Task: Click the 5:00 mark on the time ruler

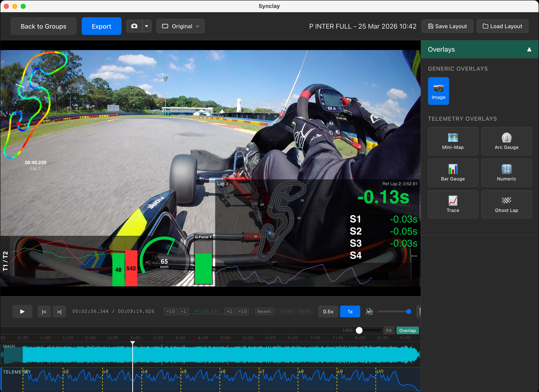Action: 225,338
